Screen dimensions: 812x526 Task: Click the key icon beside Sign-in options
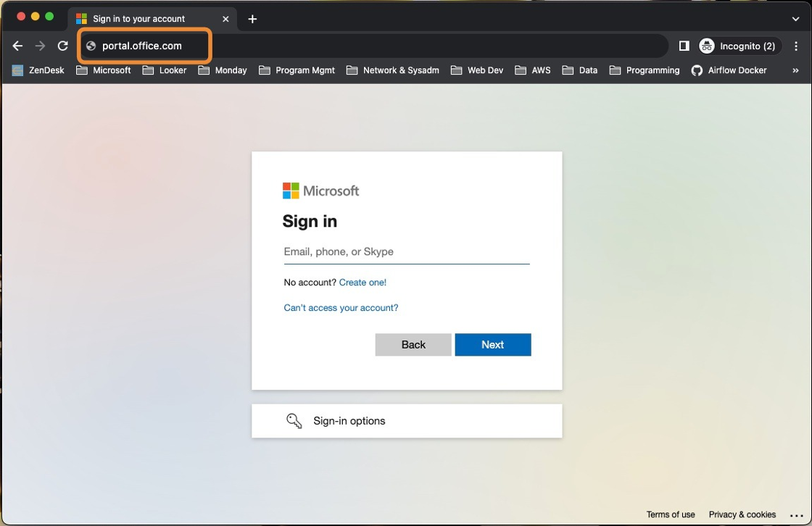[x=294, y=420]
